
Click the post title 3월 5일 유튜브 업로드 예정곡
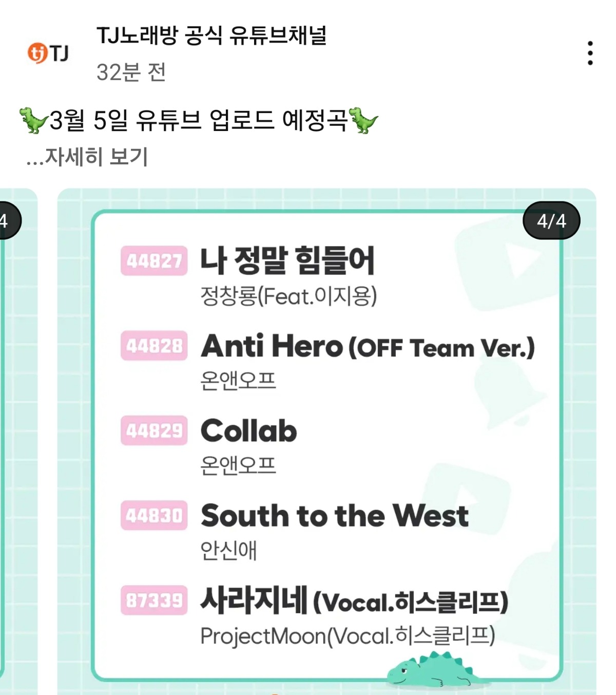[x=198, y=121]
